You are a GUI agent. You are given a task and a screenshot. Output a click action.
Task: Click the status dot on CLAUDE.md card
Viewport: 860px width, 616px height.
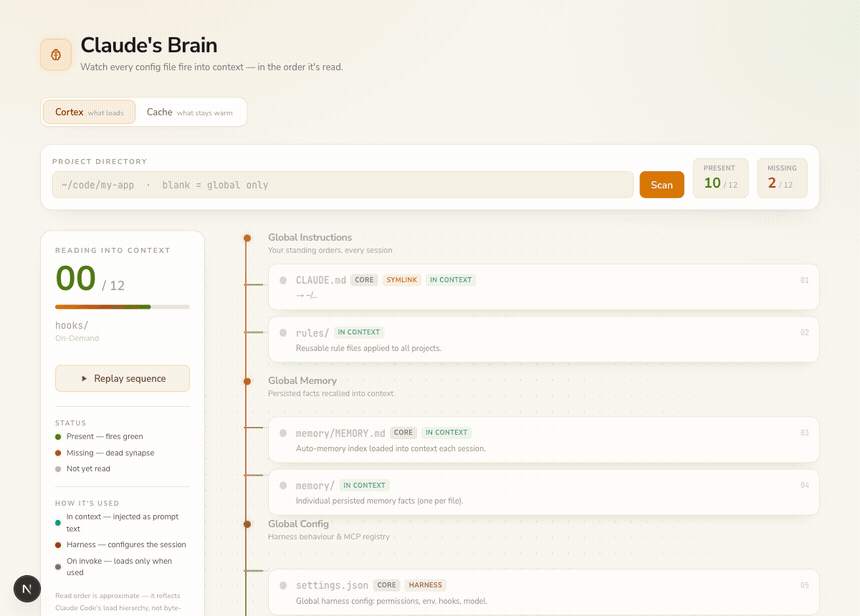click(x=283, y=280)
